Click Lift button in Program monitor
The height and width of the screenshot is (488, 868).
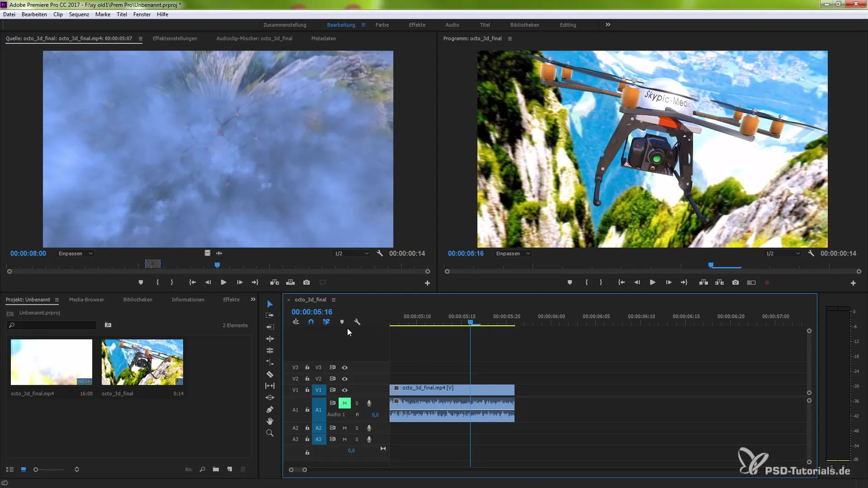pos(703,282)
